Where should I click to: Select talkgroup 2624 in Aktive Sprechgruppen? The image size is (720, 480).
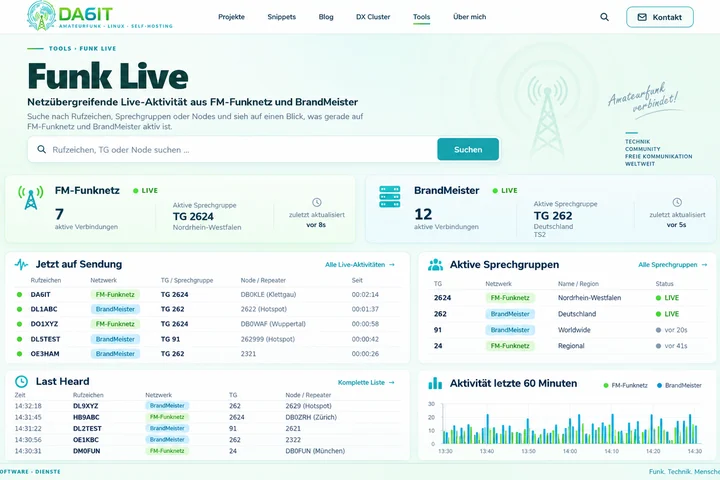pyautogui.click(x=442, y=298)
